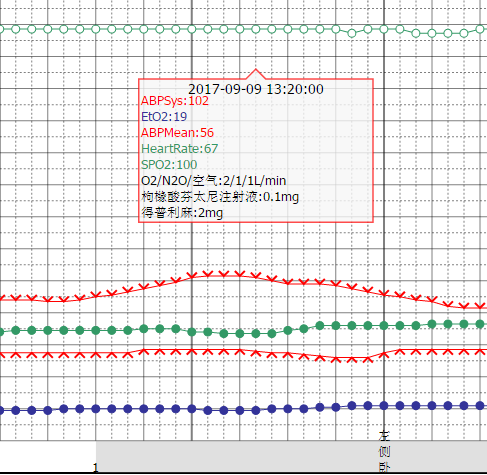Image resolution: width=487 pixels, height=475 pixels.
Task: Click the HeartRate:67 reading in tooltip
Action: pyautogui.click(x=179, y=149)
